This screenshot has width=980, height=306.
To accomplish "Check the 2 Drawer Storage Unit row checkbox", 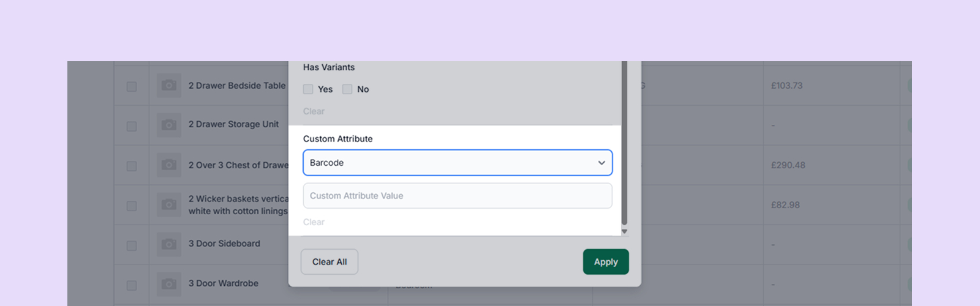I will pyautogui.click(x=132, y=127).
